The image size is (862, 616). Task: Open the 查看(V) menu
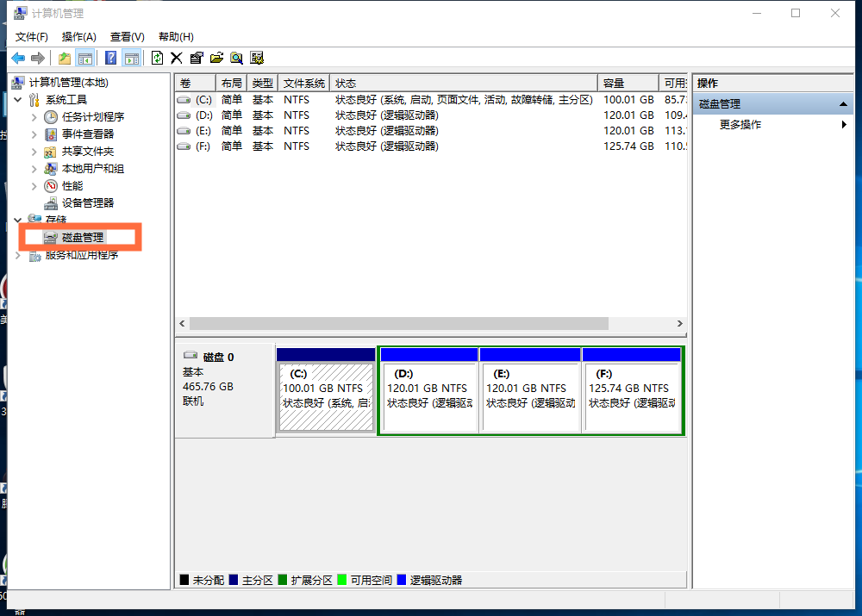[x=127, y=36]
